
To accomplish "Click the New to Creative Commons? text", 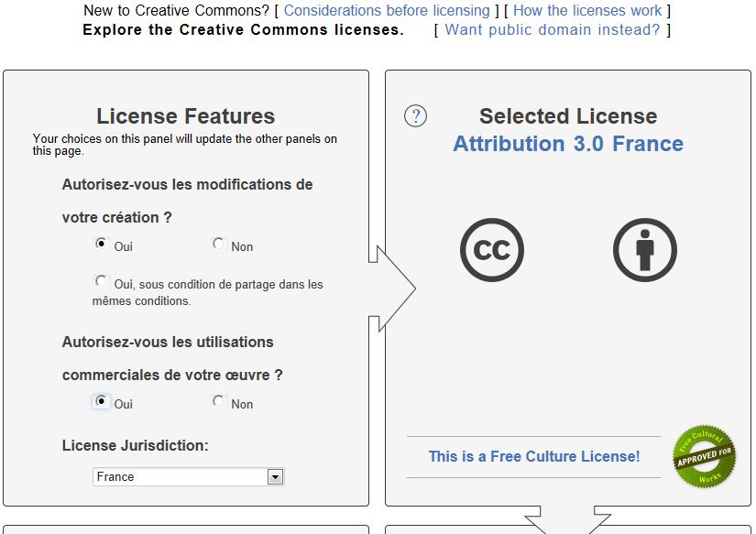I will tap(177, 10).
